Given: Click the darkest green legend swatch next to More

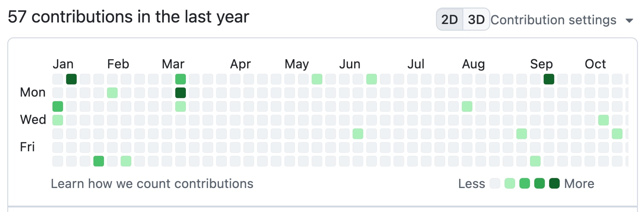Looking at the screenshot, I should [x=554, y=183].
